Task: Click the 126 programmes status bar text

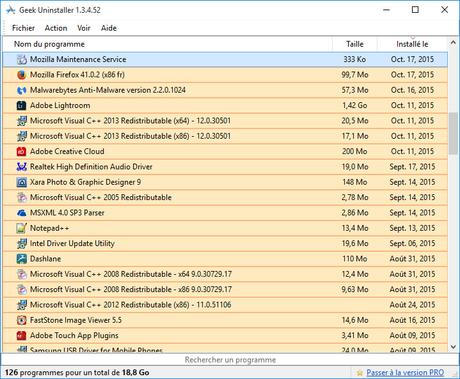Action: point(77,373)
